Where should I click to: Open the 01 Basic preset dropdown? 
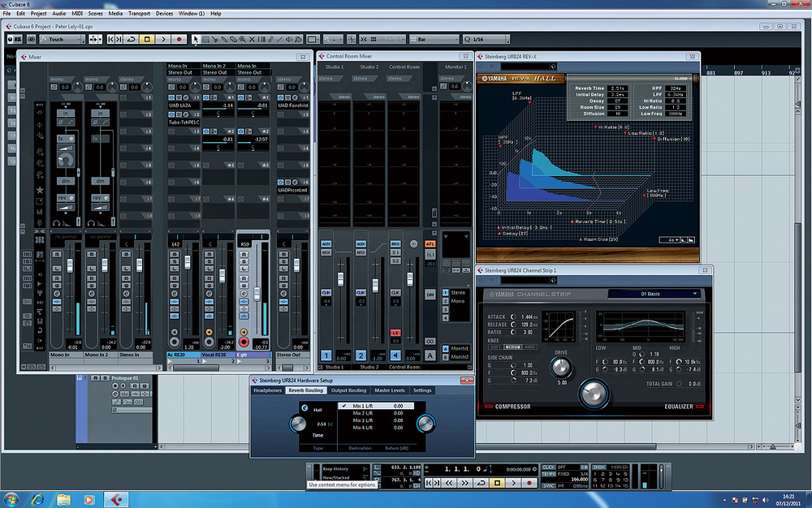653,294
